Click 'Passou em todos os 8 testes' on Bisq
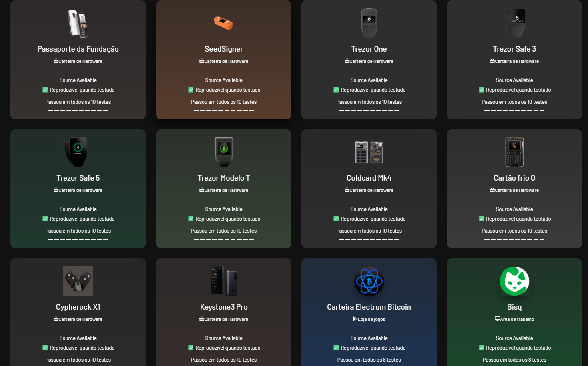The width and height of the screenshot is (588, 366). click(x=514, y=360)
